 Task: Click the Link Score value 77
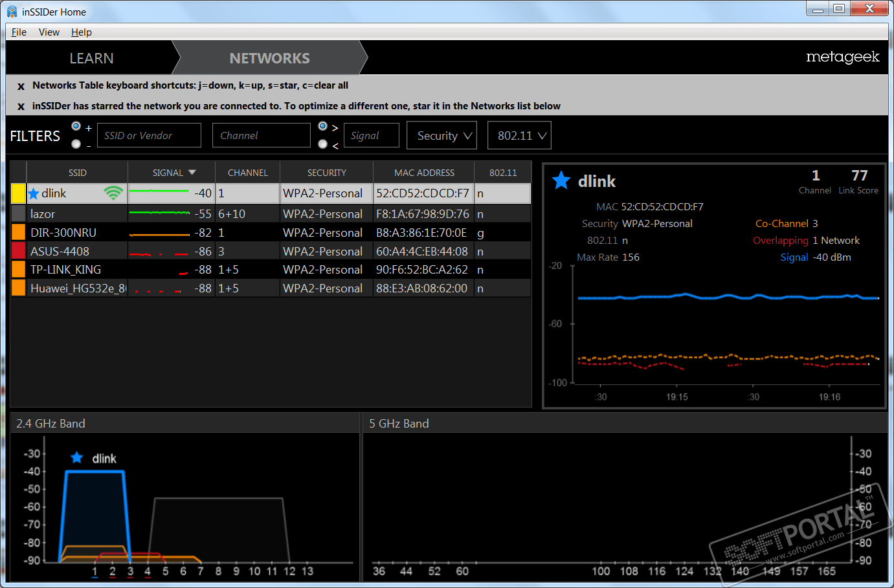click(x=859, y=175)
